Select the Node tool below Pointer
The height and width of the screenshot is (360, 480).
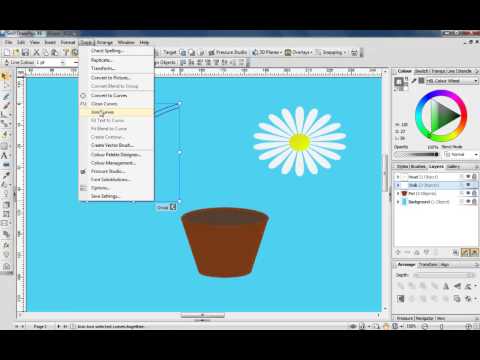click(x=5, y=86)
